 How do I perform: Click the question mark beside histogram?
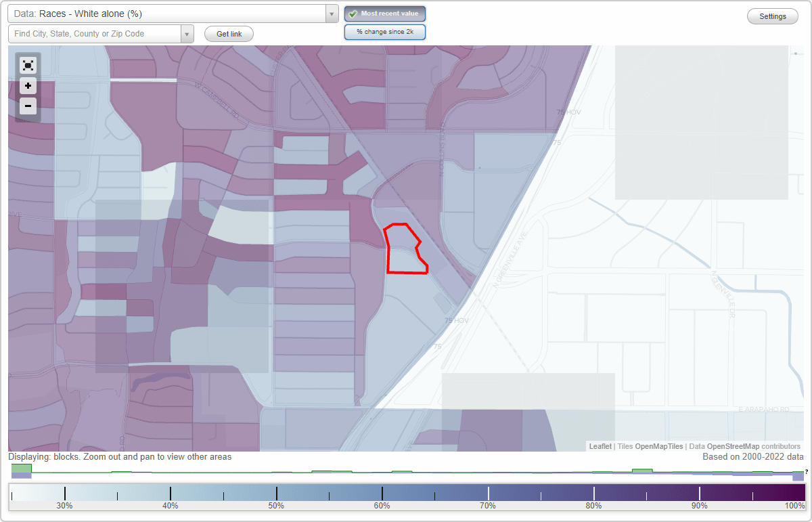point(806,471)
